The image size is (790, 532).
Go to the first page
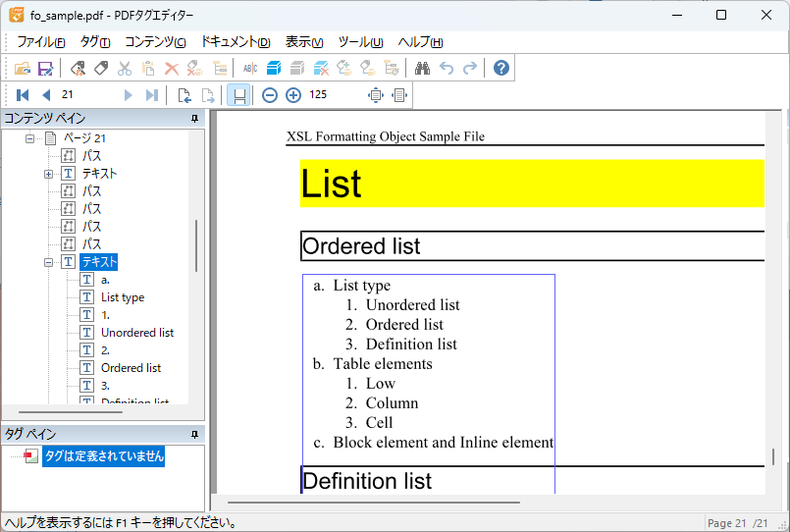tap(23, 94)
